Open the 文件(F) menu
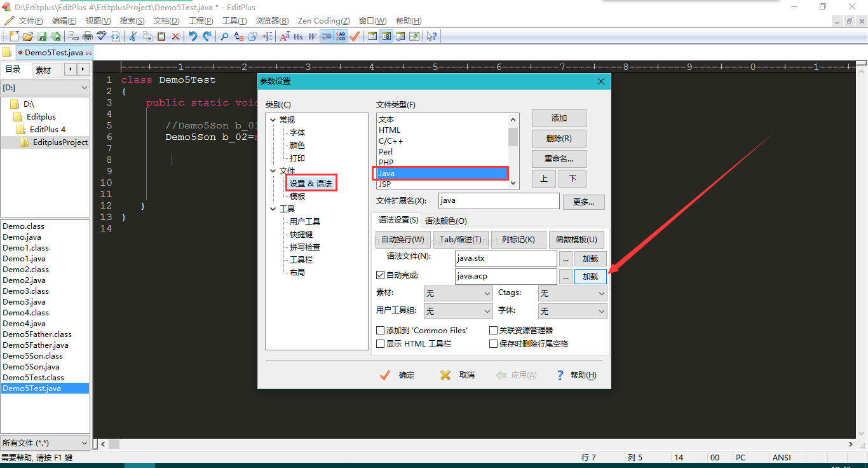Viewport: 868px width, 468px height. click(x=31, y=21)
